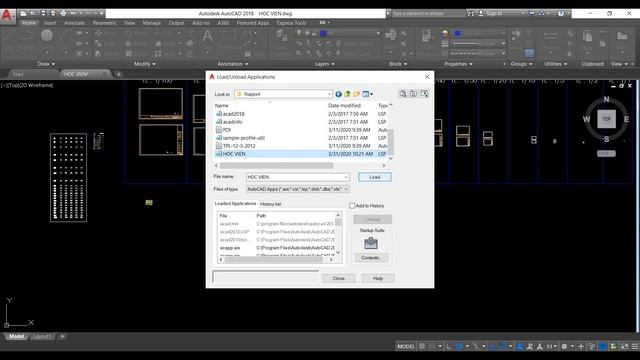Screen dimensions: 640x360
Task: Open the Insert ribbon tab
Action: tap(50, 23)
